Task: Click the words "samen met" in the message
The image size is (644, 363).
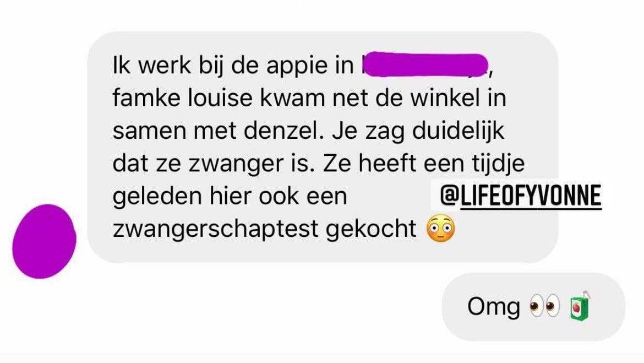Action: (x=174, y=131)
